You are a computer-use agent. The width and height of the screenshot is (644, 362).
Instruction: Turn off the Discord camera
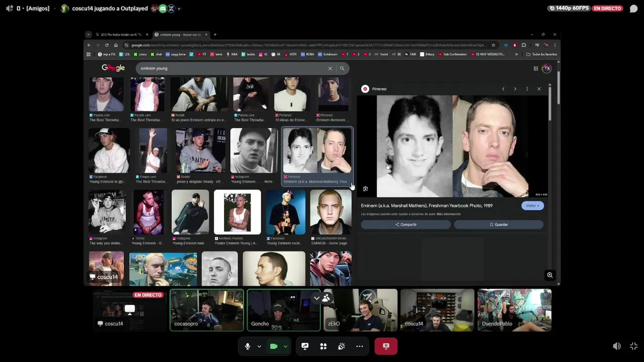[274, 346]
